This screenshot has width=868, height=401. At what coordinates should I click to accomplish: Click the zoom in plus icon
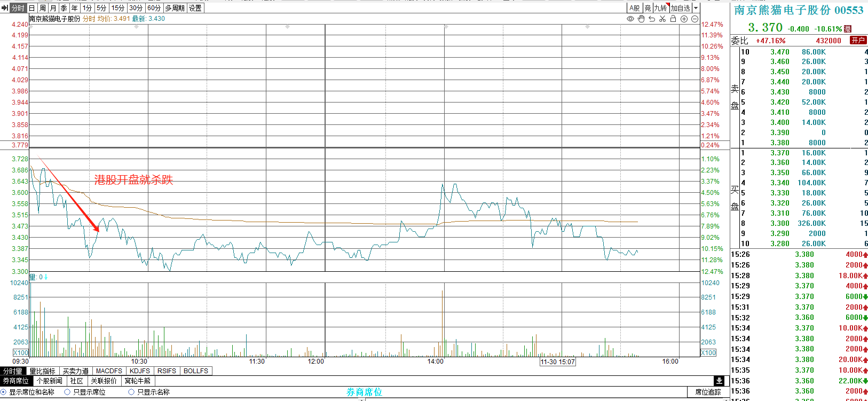[684, 19]
